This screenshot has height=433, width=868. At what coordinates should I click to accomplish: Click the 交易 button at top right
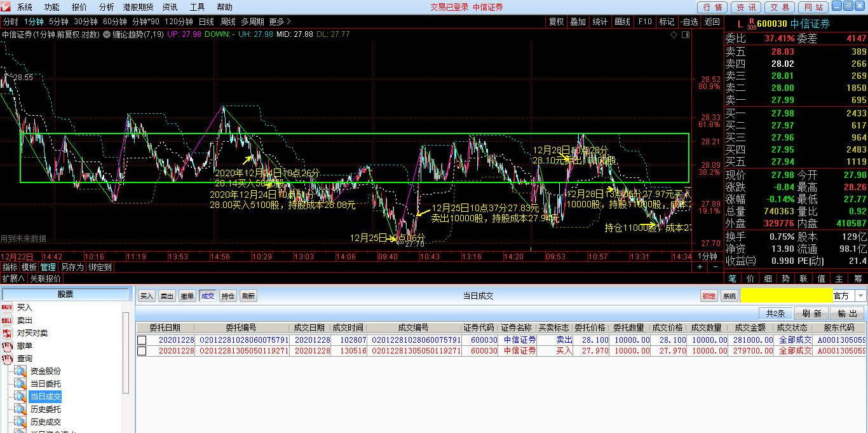779,7
